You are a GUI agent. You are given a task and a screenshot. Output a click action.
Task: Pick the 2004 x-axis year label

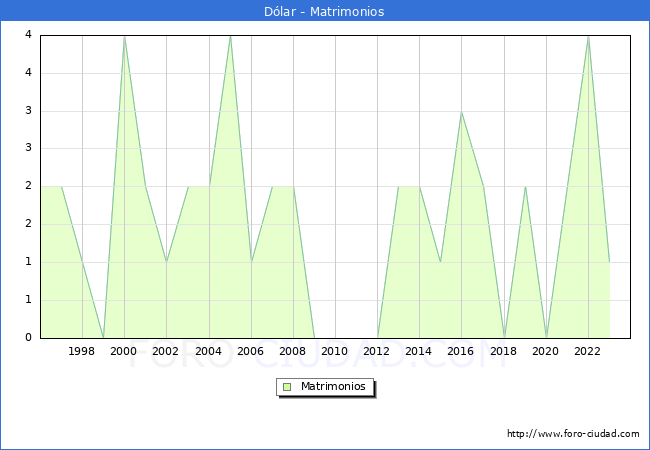(208, 351)
